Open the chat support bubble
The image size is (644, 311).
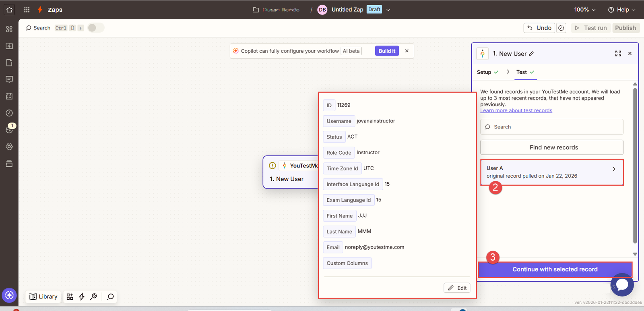622,284
